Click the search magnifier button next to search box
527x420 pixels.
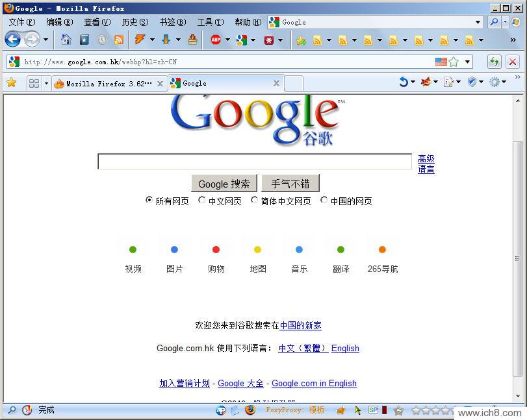pos(495,22)
